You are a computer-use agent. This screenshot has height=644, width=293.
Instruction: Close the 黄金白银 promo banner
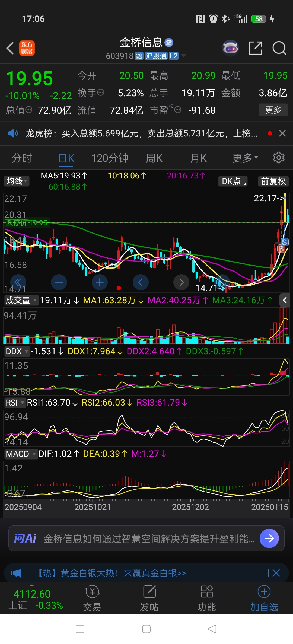(x=276, y=573)
